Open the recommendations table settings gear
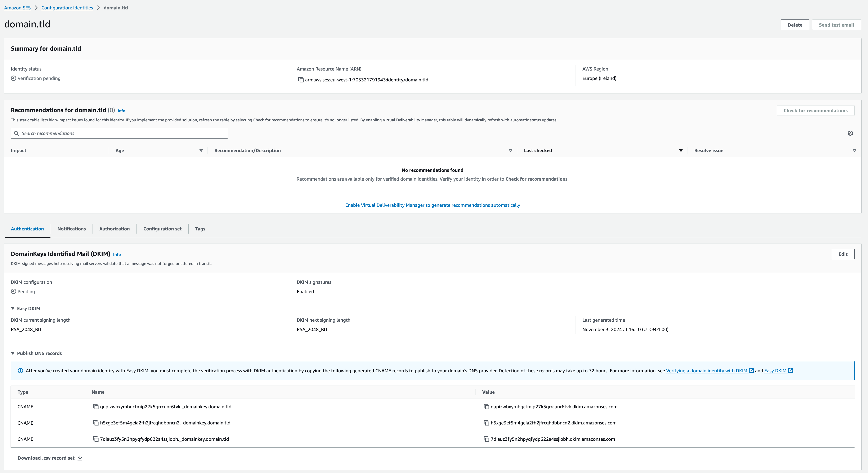Image resolution: width=868 pixels, height=473 pixels. tap(850, 133)
